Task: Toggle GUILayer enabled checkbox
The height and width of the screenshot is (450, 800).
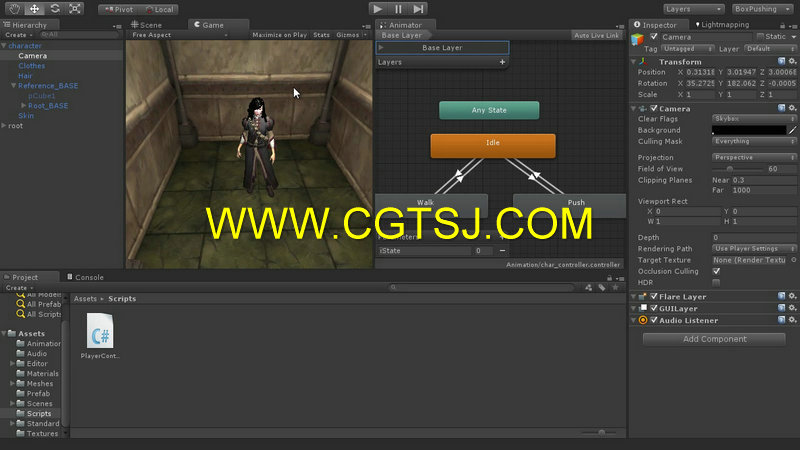Action: tap(654, 308)
